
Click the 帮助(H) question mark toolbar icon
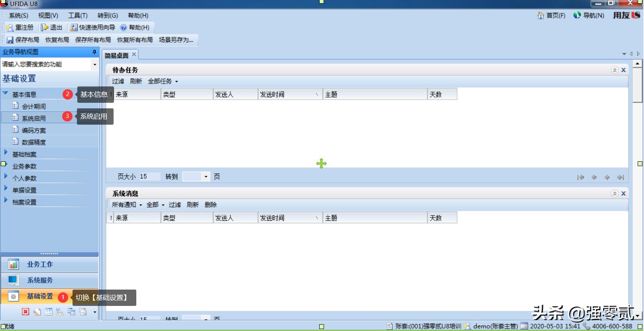(124, 27)
